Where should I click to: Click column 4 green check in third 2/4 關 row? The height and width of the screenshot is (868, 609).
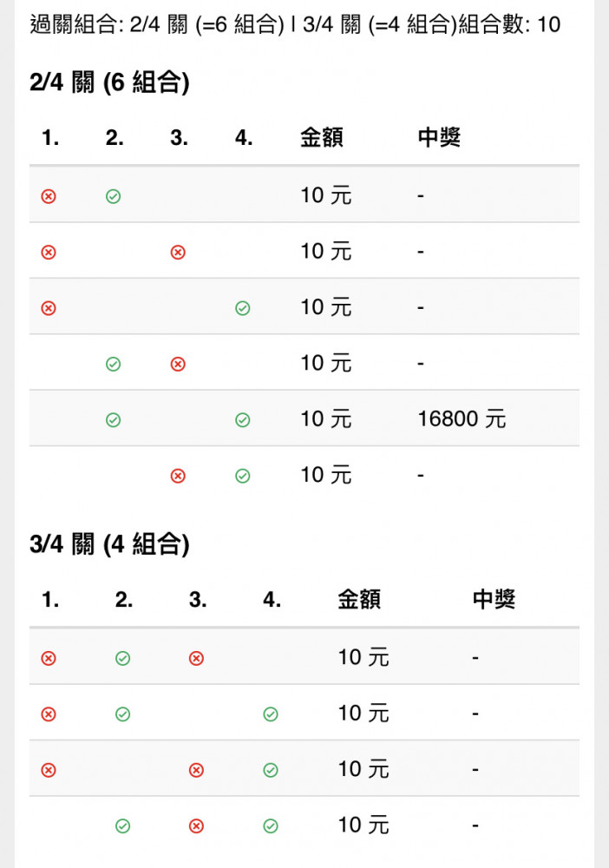tap(243, 308)
